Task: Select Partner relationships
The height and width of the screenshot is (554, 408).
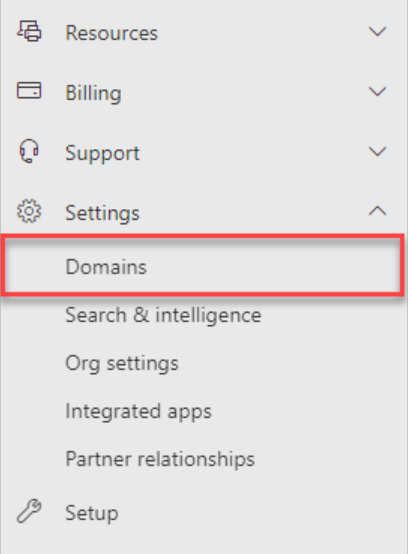Action: 160,459
